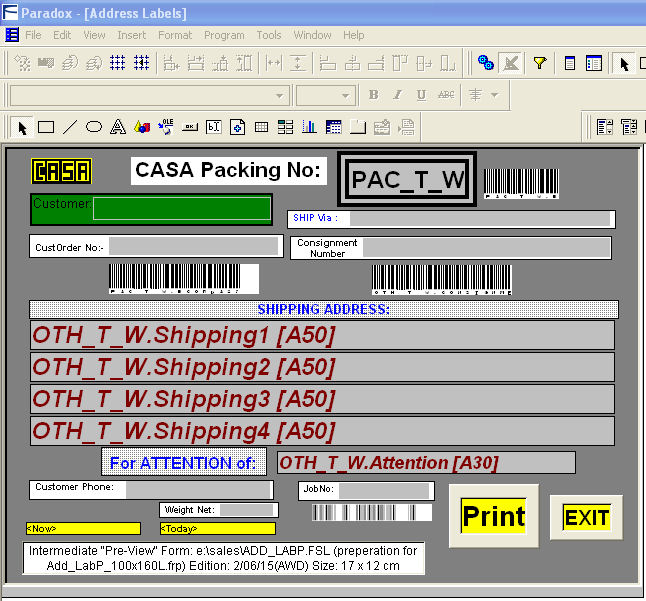The image size is (646, 601).
Task: Pick the Chart tool with bar graph
Action: [309, 127]
